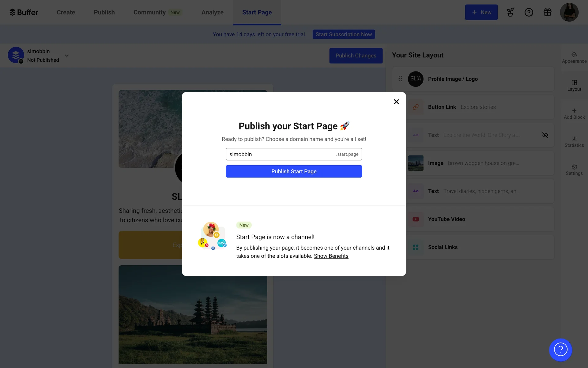Close the Publish Start Page dialog
The width and height of the screenshot is (588, 368).
[396, 102]
